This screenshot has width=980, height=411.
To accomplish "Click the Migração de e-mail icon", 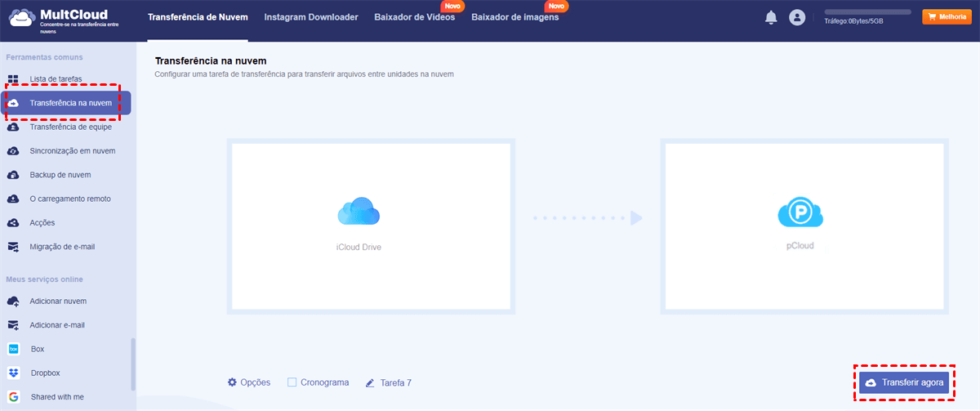I will [x=13, y=246].
